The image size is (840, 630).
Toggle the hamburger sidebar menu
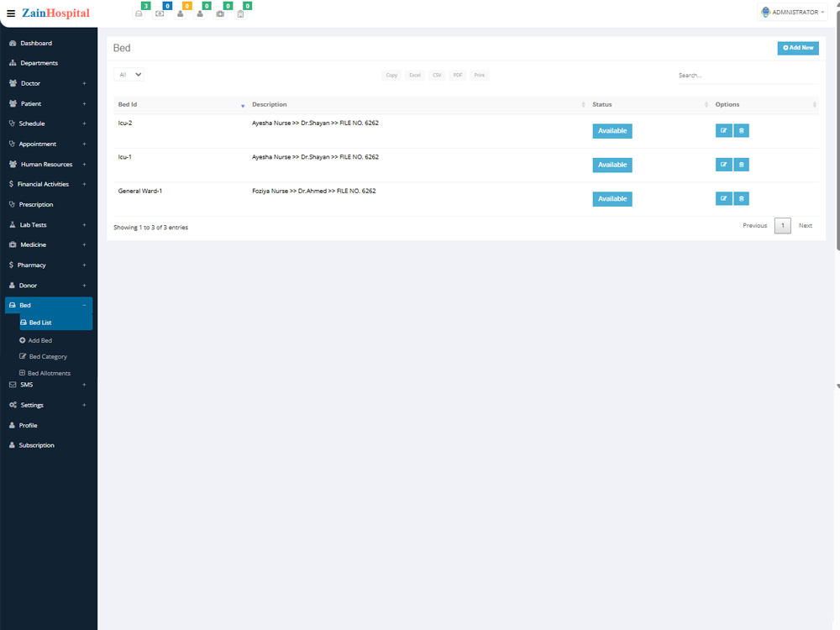[11, 13]
